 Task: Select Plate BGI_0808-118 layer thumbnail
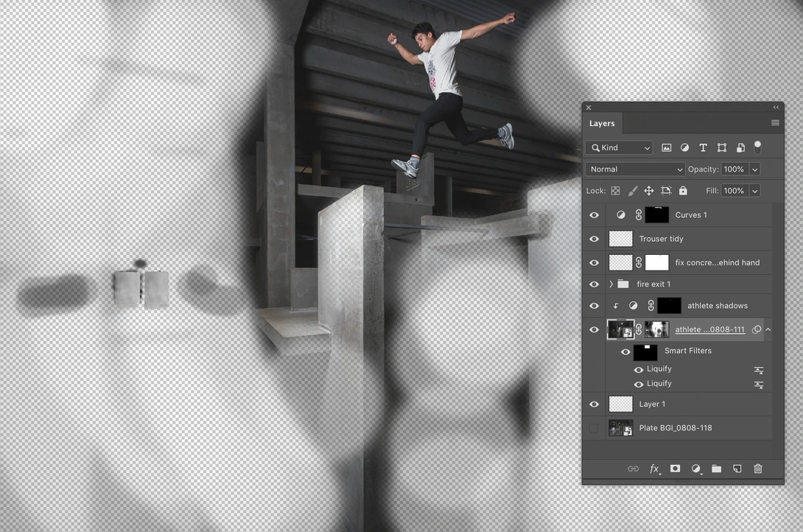(x=620, y=428)
